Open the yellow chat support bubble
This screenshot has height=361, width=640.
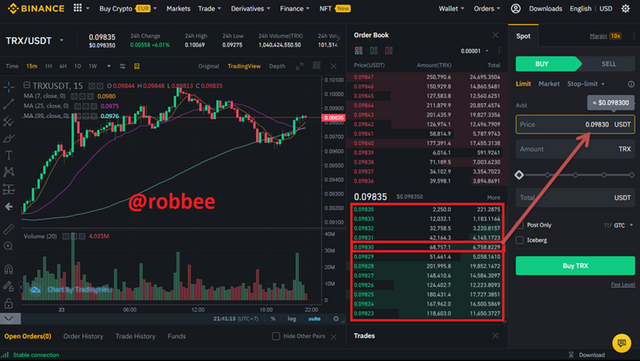coord(622,343)
